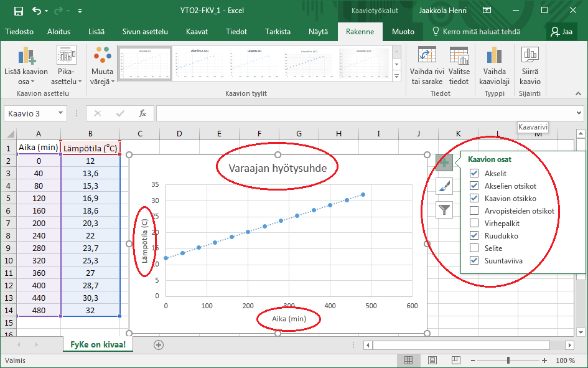Expand the Name Box dropdown arrow
Viewport: 588px width, 368px height.
pos(61,113)
